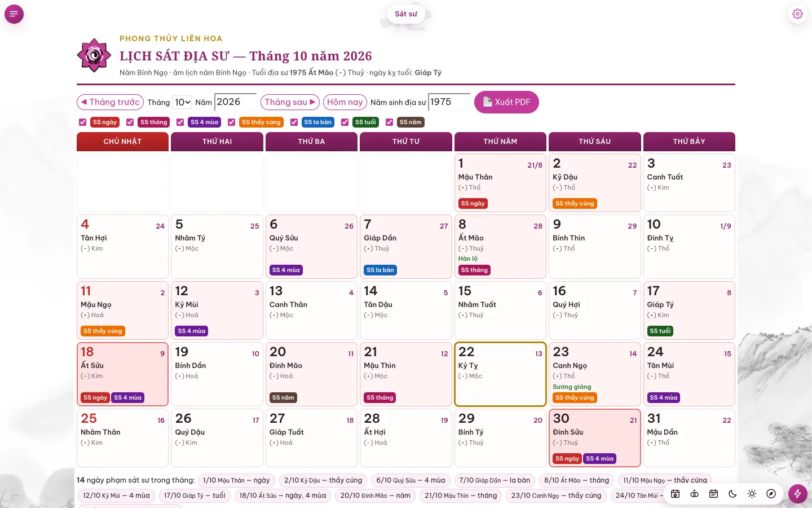812x508 pixels.
Task: Open the Tháng month dropdown
Action: pyautogui.click(x=182, y=102)
